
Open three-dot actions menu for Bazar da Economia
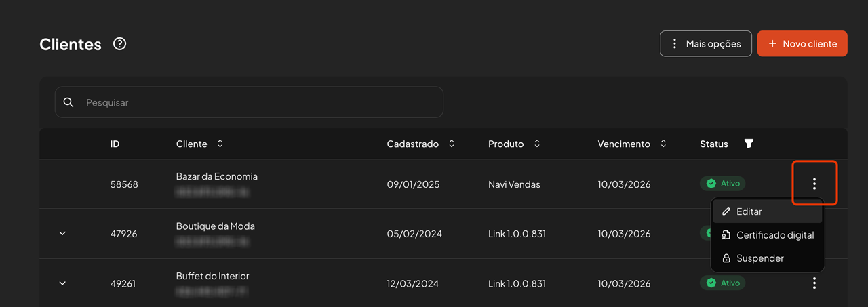point(814,184)
